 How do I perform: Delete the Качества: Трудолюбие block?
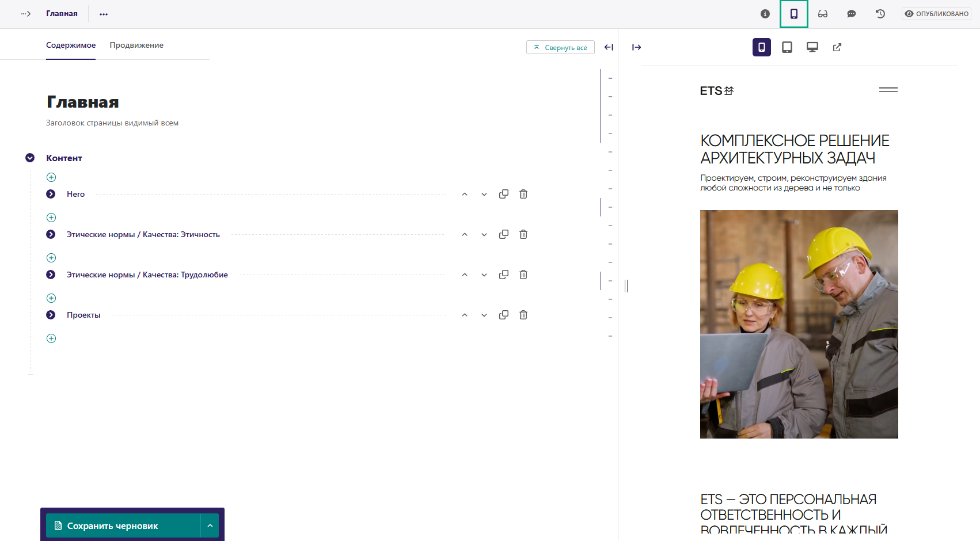point(523,275)
